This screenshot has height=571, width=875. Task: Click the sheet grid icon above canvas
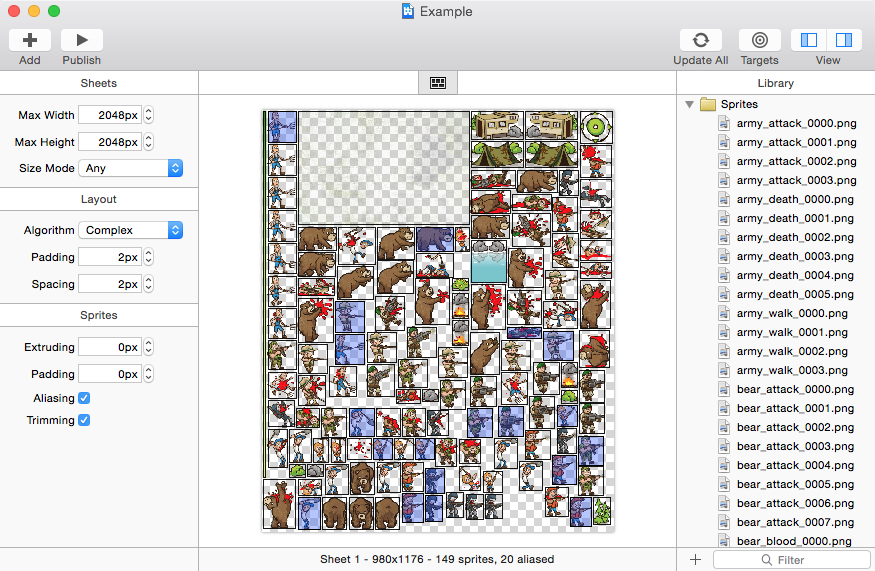coord(437,83)
